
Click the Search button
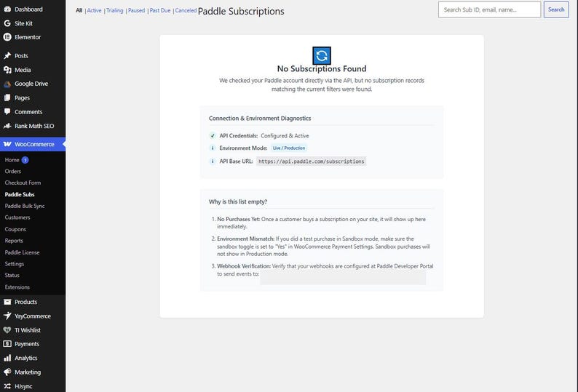556,9
